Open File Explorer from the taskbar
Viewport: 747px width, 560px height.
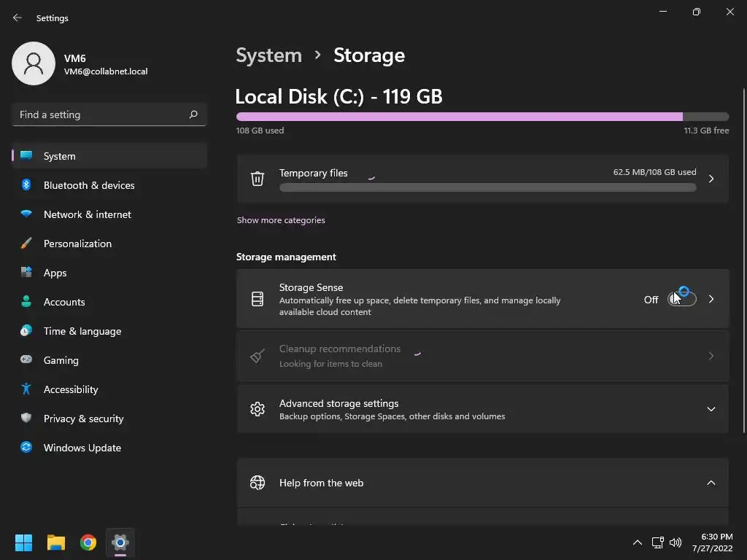tap(56, 542)
